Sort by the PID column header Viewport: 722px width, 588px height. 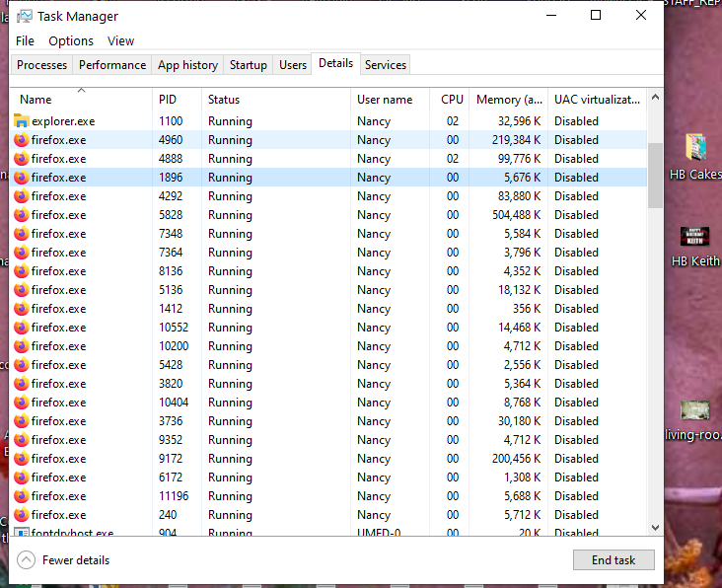[168, 100]
